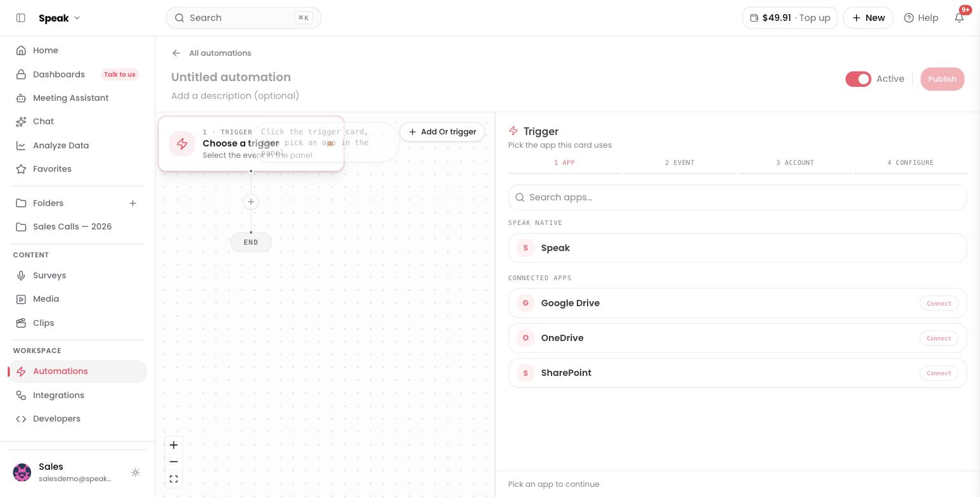Focus the top Search field
Screen dimensions: 980x497
[x=243, y=18]
